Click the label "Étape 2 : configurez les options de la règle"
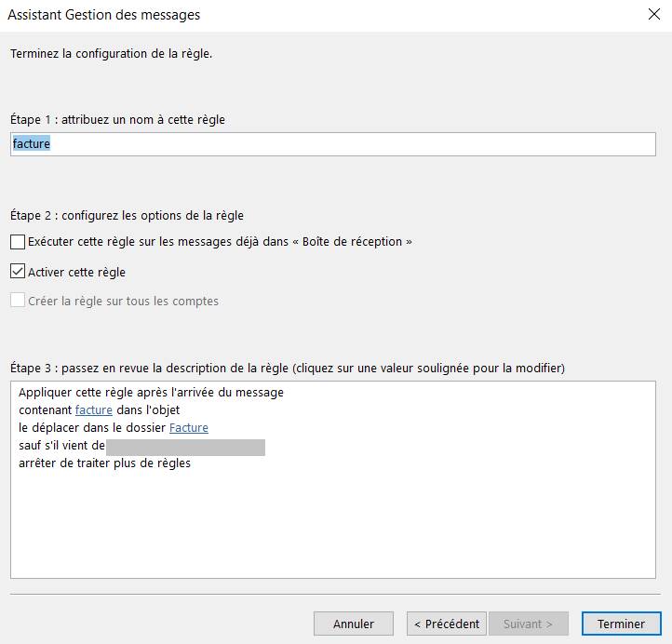Image resolution: width=672 pixels, height=644 pixels. click(x=127, y=215)
